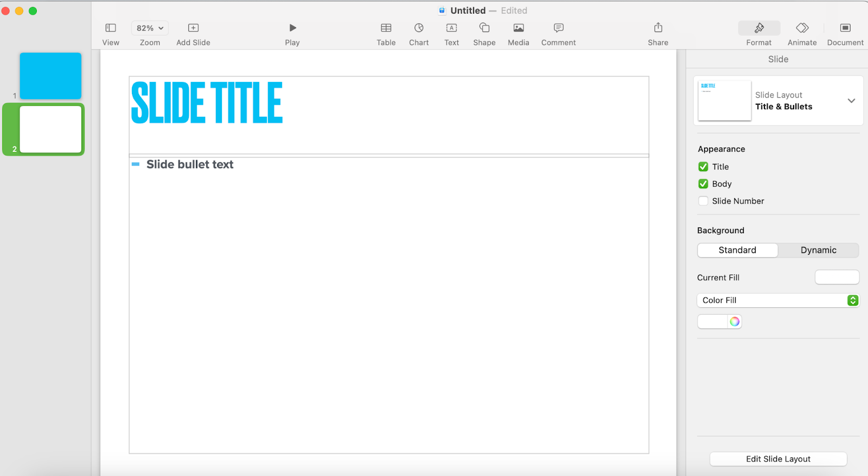Open the color wheel picker
Viewport: 868px width, 476px height.
735,322
